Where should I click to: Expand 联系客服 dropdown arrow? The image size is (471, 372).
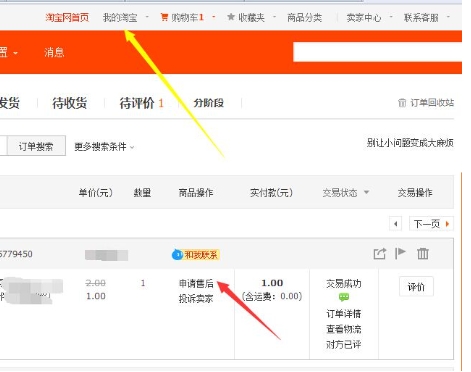tap(448, 17)
